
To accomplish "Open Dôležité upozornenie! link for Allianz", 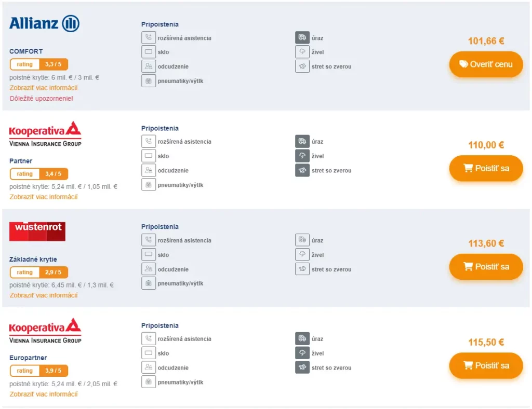I will 42,99.
